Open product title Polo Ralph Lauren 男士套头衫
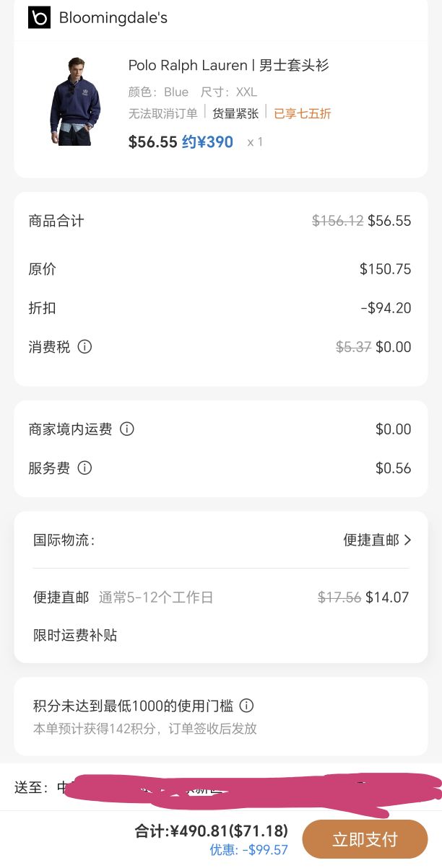Viewport: 442px width, 868px height. [229, 66]
